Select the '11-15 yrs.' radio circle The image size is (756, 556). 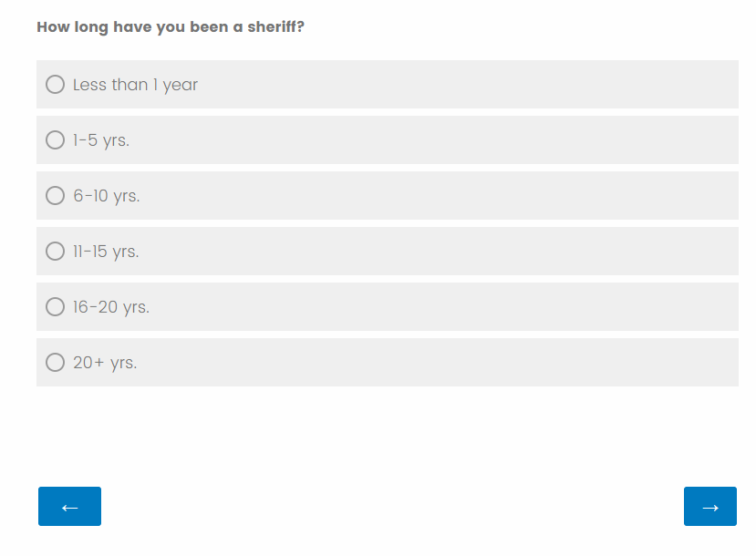(x=55, y=252)
